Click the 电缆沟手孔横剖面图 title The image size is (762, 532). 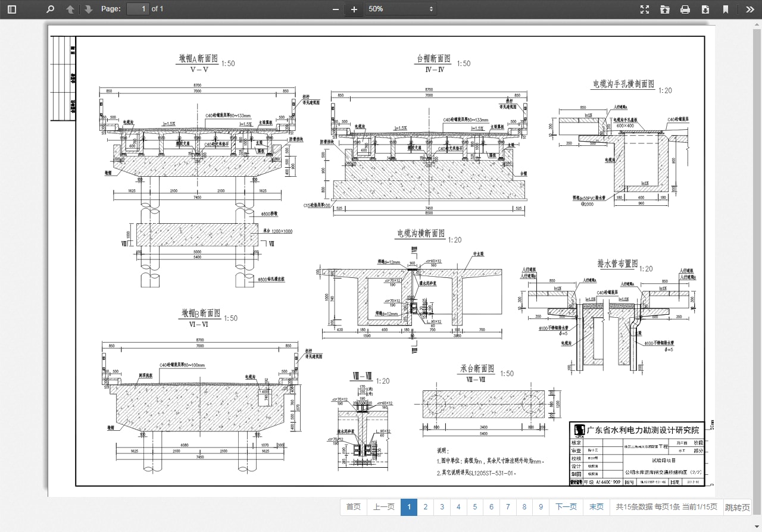click(x=623, y=85)
